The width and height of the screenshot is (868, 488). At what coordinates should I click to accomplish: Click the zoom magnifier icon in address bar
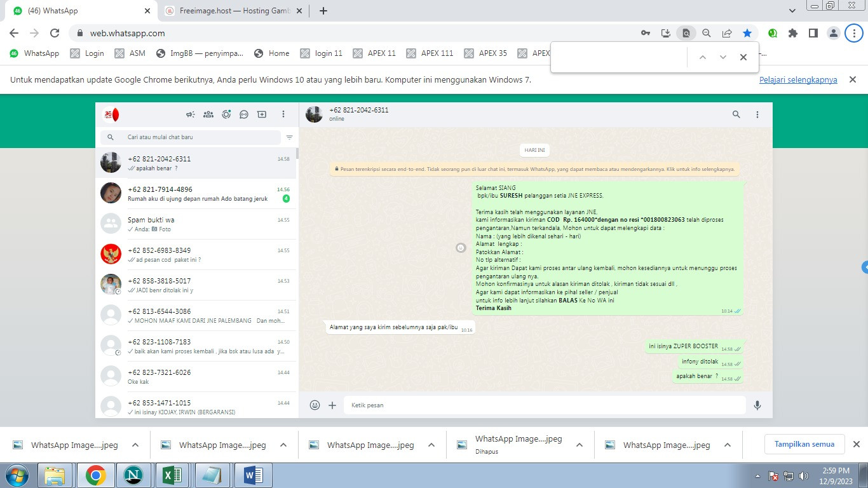pyautogui.click(x=707, y=33)
